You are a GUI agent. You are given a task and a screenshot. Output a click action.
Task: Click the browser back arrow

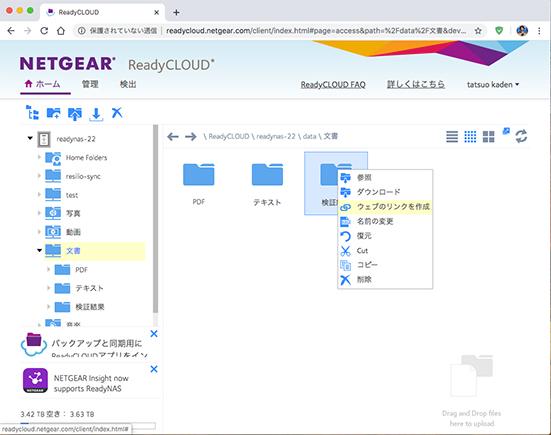click(x=11, y=31)
